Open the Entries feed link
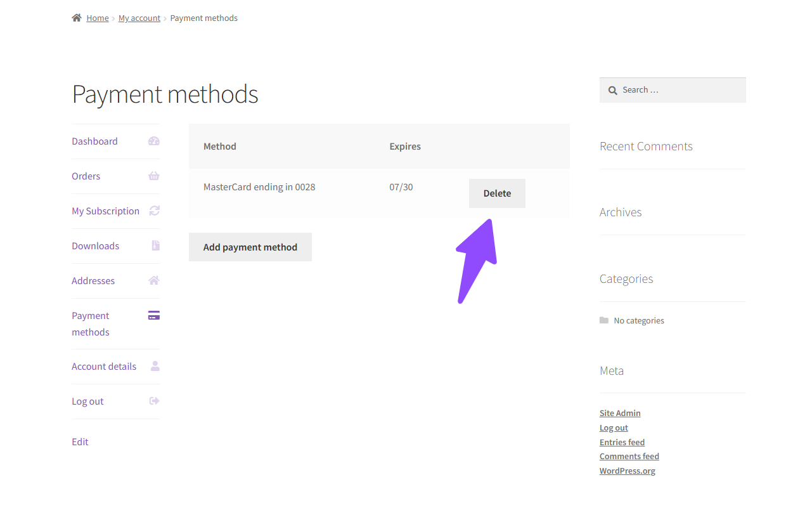The height and width of the screenshot is (508, 812). coord(622,442)
